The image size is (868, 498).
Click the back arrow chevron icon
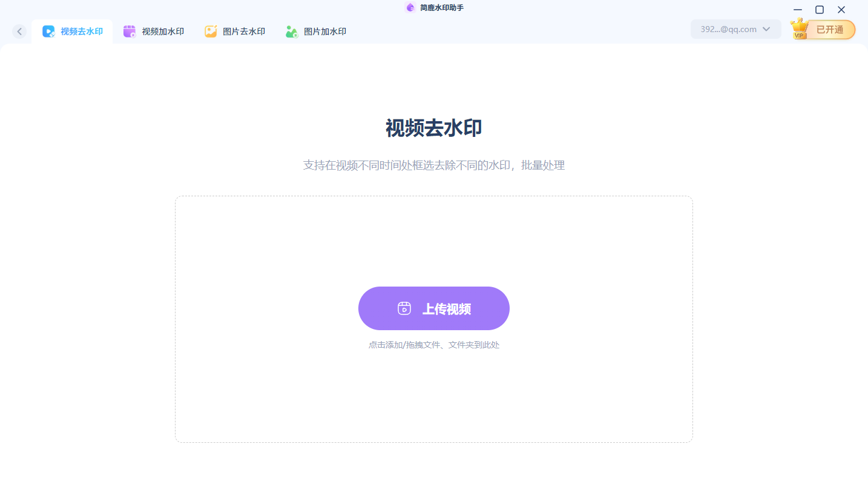coord(19,32)
